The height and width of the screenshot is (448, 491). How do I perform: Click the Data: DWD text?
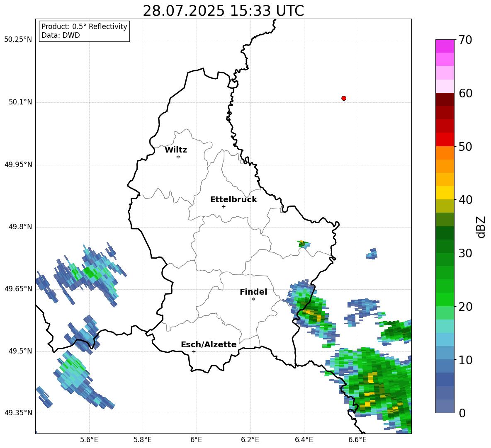61,35
